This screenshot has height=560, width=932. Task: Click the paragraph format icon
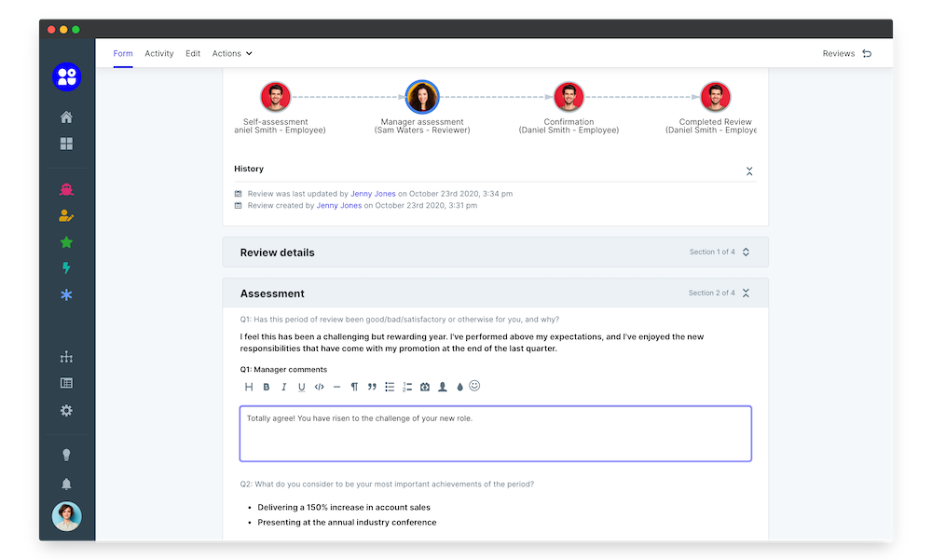pos(354,387)
